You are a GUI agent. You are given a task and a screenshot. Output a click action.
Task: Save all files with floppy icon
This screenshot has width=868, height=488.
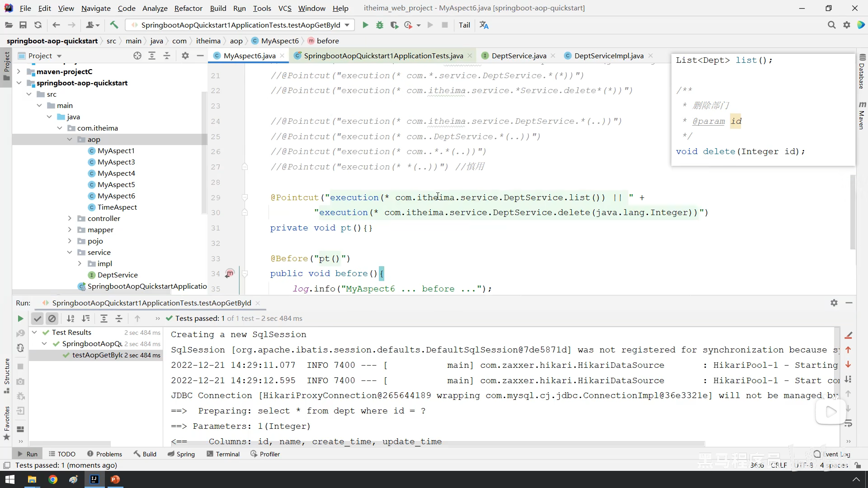[23, 25]
